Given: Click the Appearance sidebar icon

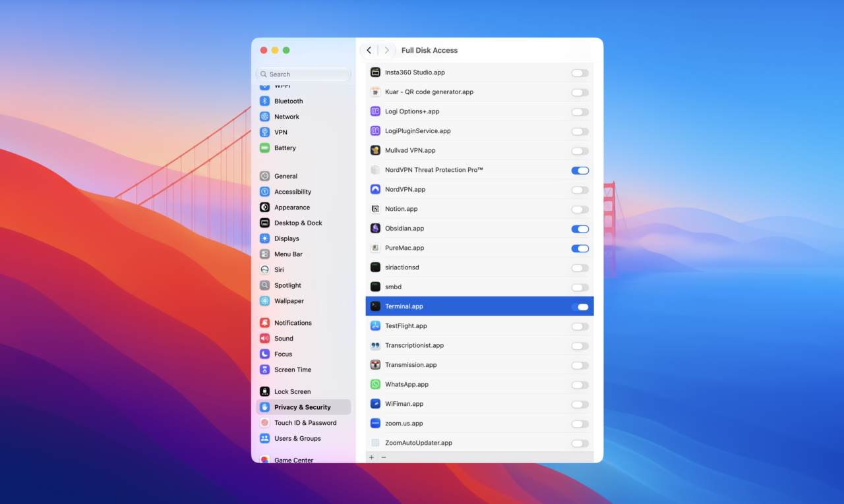Looking at the screenshot, I should point(264,208).
